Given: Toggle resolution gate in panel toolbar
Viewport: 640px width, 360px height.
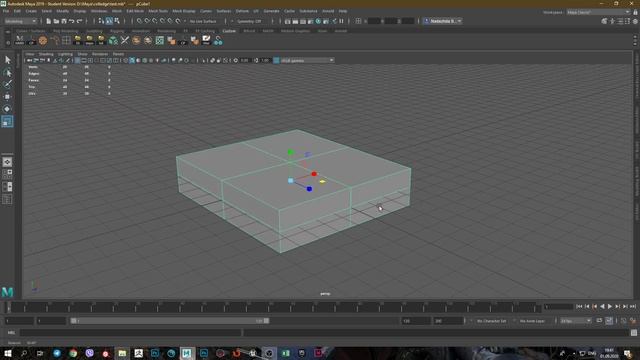Looking at the screenshot, I should [90, 60].
